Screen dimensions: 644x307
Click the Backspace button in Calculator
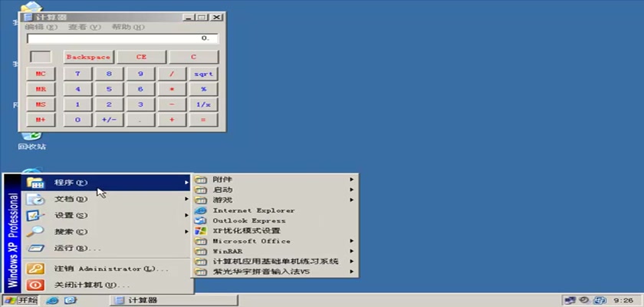(88, 57)
